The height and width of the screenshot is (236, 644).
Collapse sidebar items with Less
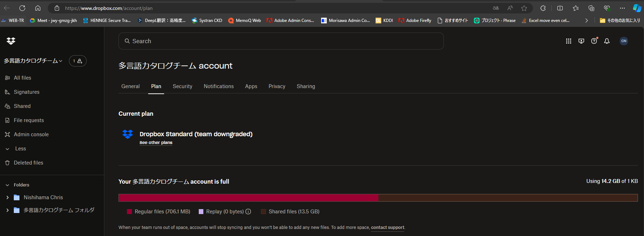(x=20, y=149)
